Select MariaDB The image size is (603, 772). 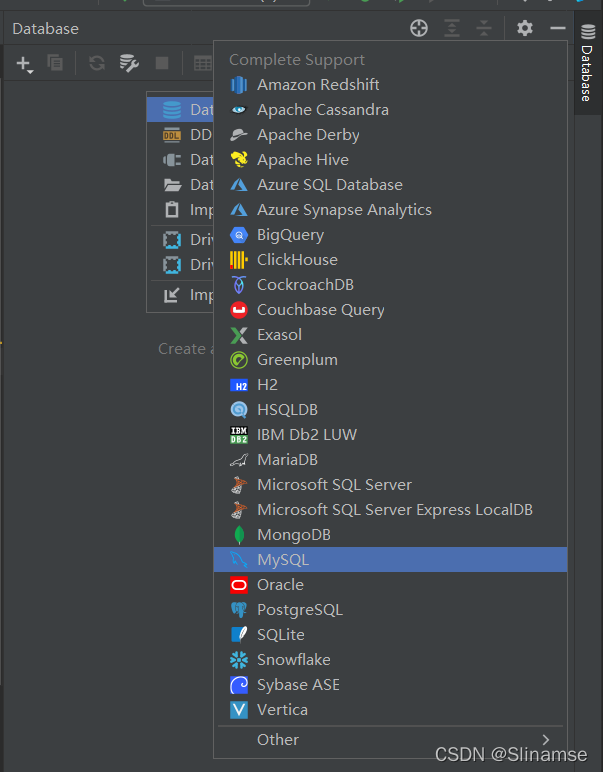(390, 460)
